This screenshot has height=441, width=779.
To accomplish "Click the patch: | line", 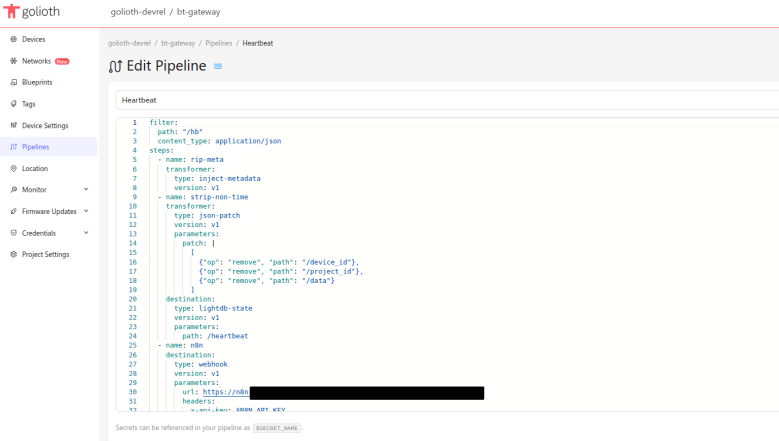I will (198, 243).
